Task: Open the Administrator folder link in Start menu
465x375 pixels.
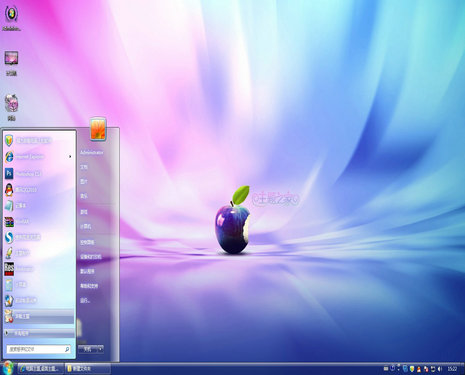Action: pyautogui.click(x=92, y=152)
